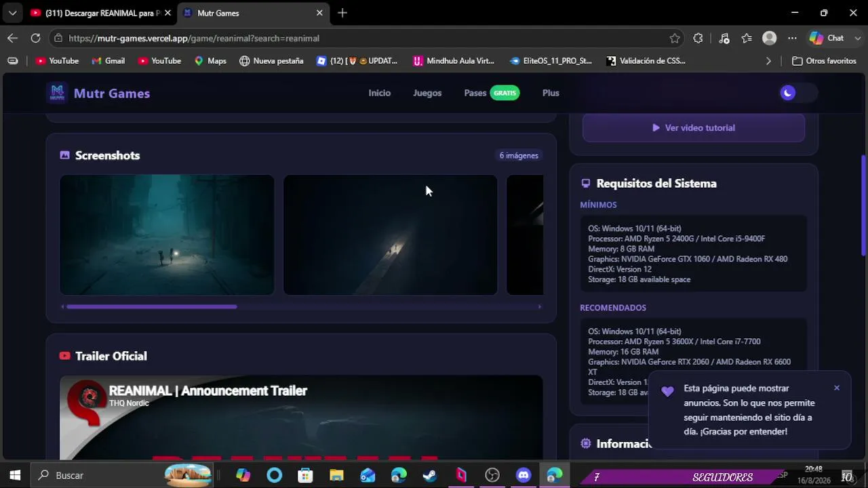Open the Pases menu item
The width and height of the screenshot is (868, 488).
(x=475, y=93)
